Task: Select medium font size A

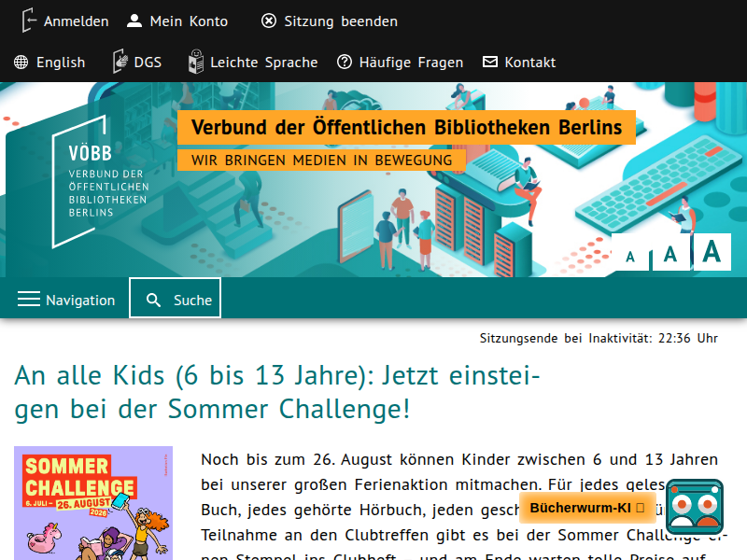Action: pos(670,254)
